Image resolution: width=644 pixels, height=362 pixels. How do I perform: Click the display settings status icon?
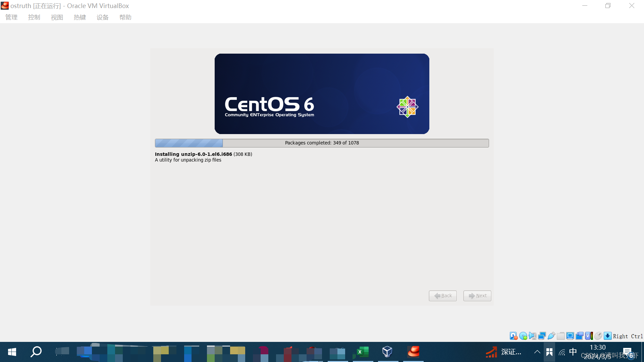pos(570,336)
